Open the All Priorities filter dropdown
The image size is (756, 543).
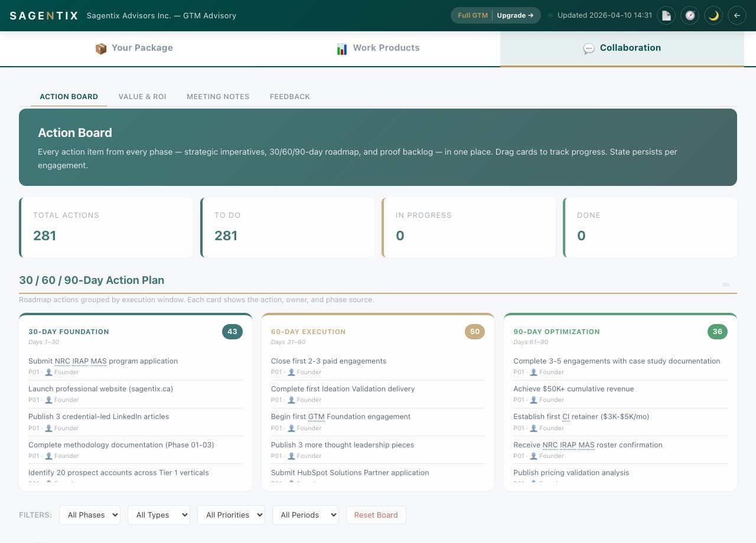click(231, 515)
